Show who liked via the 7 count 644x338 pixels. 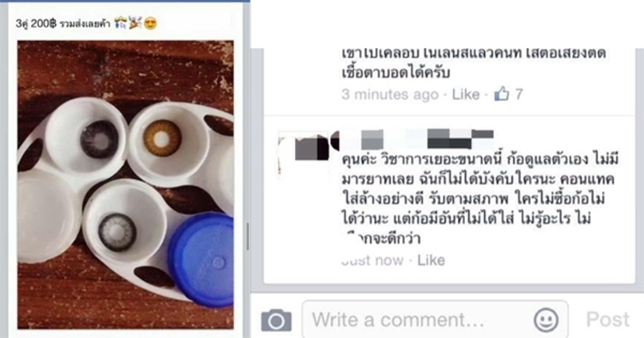point(519,94)
